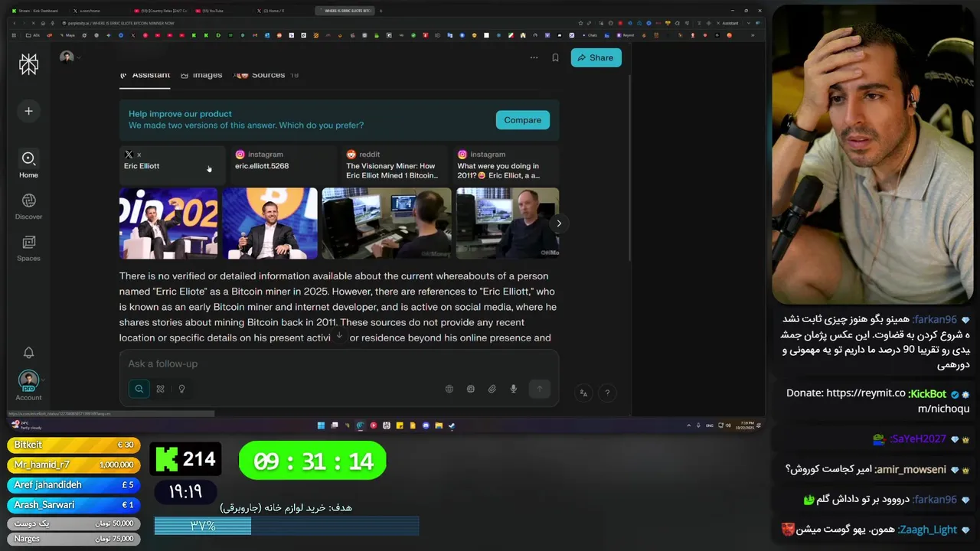The height and width of the screenshot is (551, 980).
Task: Open a new browser tab
Action: 381,11
